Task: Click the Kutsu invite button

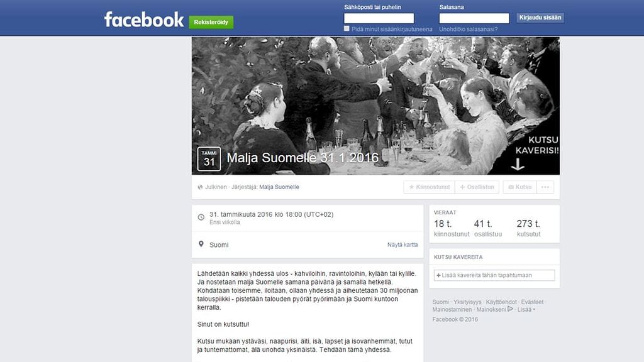Action: point(519,187)
